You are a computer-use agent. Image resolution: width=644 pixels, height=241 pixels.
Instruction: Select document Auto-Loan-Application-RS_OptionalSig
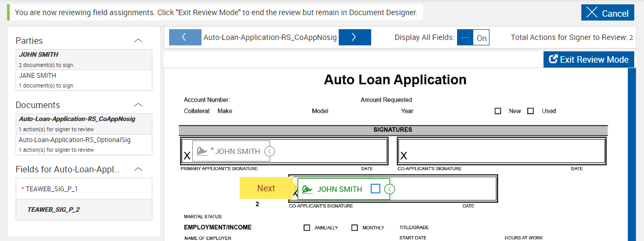coord(84,144)
